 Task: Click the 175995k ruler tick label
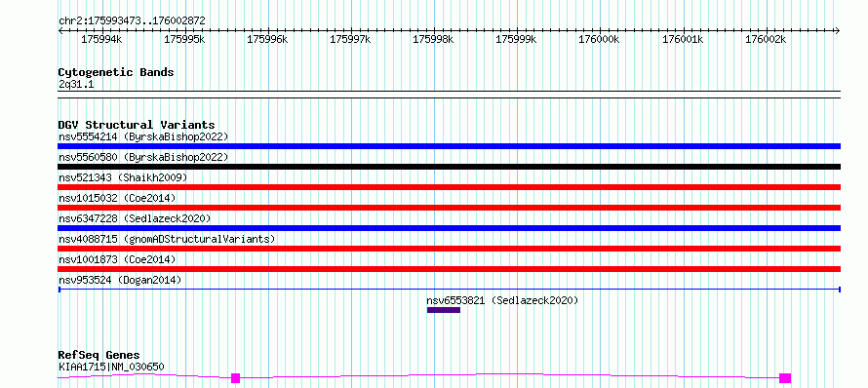click(184, 40)
